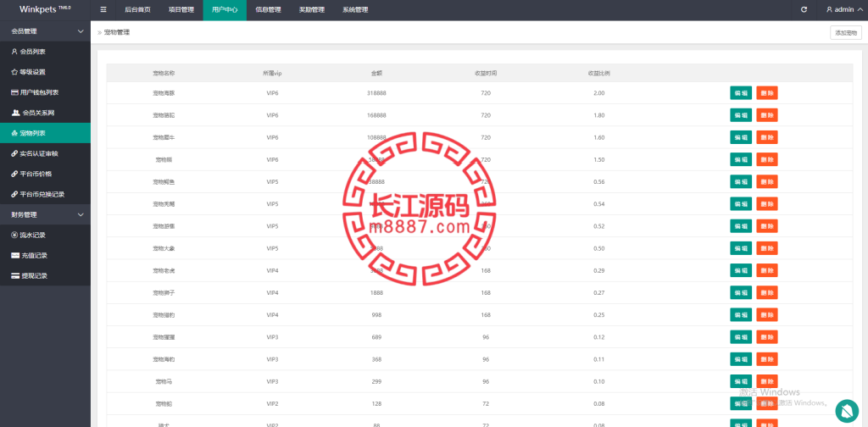Image resolution: width=868 pixels, height=427 pixels.
Task: Edit the pet with amount 368
Action: pos(741,359)
